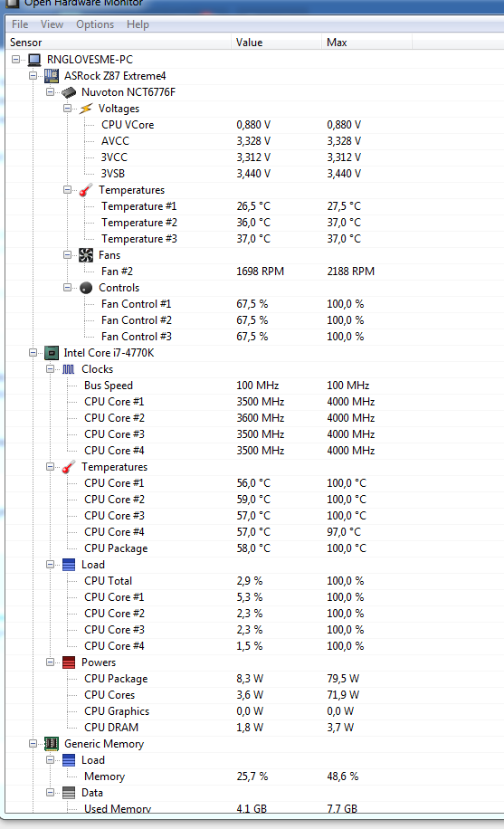Open the Options menu
Screen dimensions: 504x829
(x=95, y=24)
